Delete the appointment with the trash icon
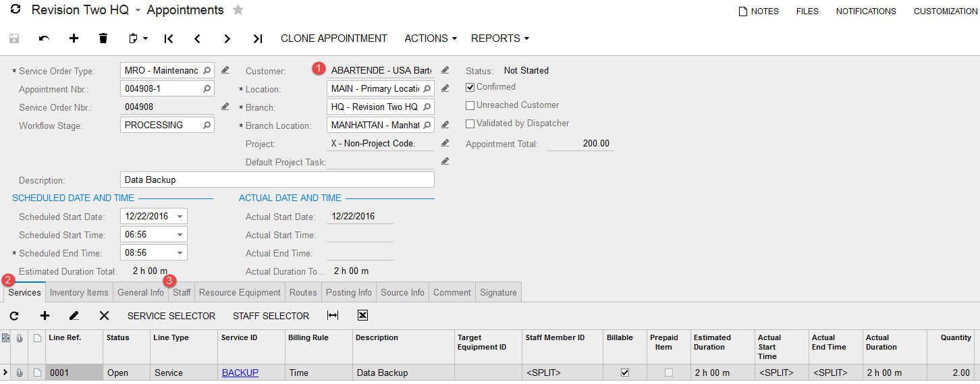Image resolution: width=980 pixels, height=384 pixels. [x=103, y=38]
